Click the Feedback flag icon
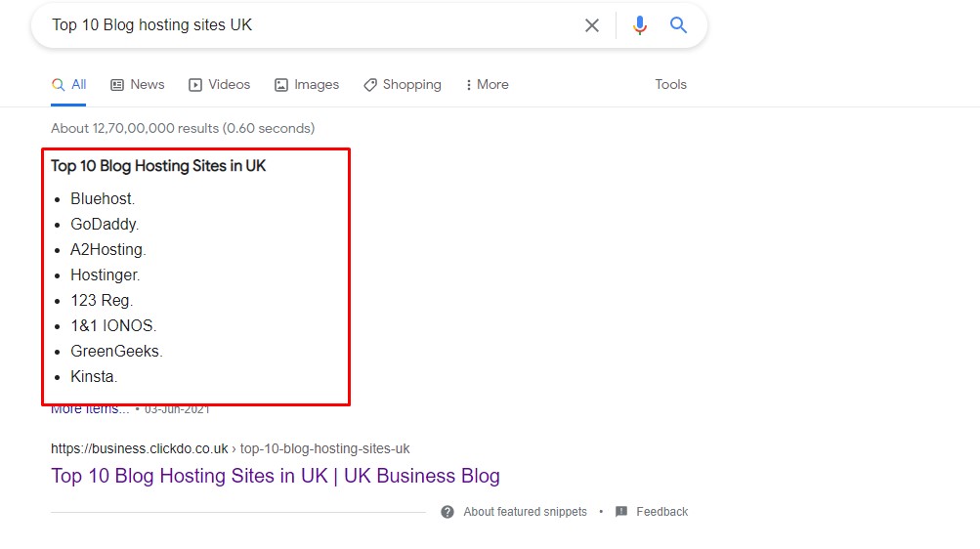This screenshot has height=549, width=980. pyautogui.click(x=621, y=512)
